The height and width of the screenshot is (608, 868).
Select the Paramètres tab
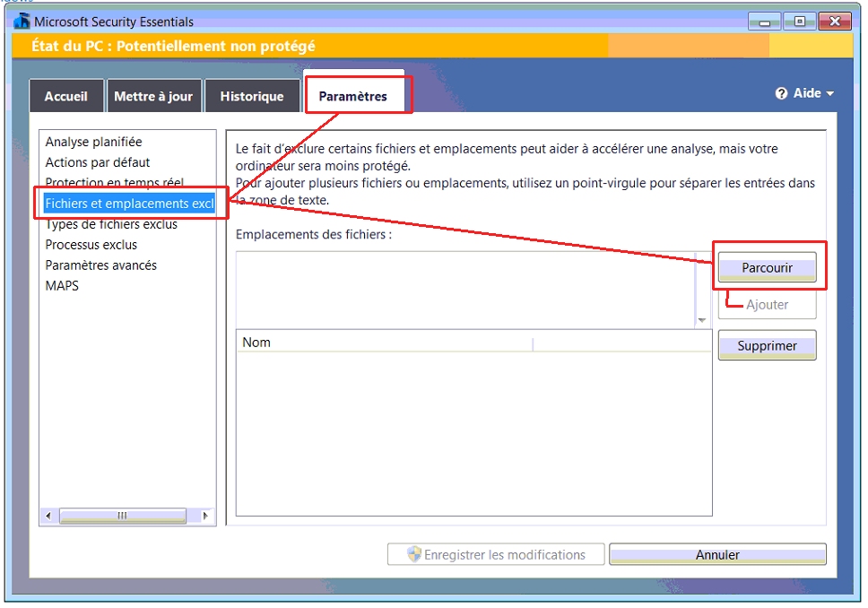coord(353,96)
